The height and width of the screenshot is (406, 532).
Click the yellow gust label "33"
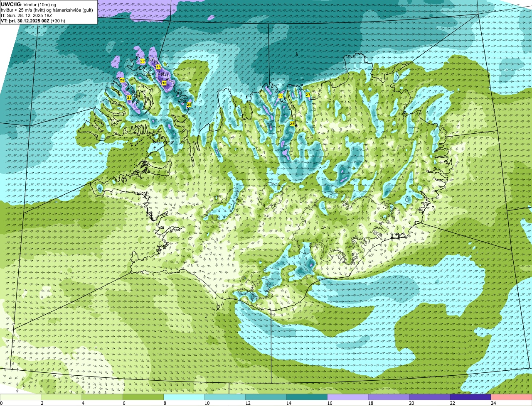point(158,67)
